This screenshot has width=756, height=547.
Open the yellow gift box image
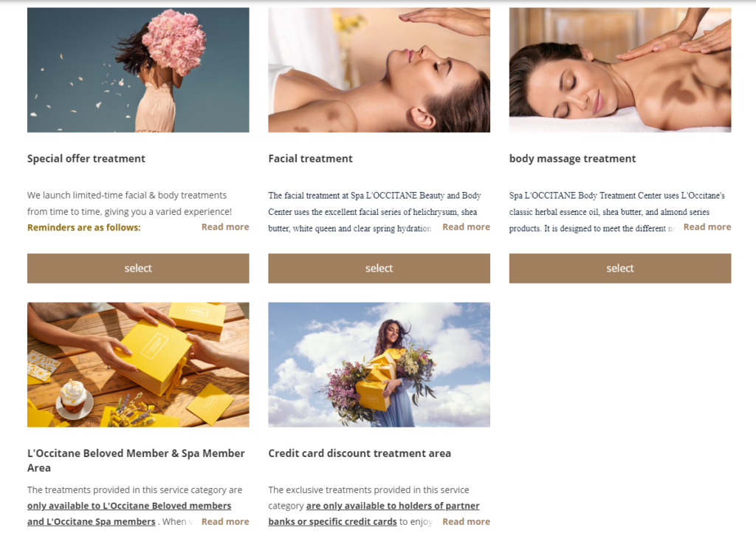click(138, 365)
